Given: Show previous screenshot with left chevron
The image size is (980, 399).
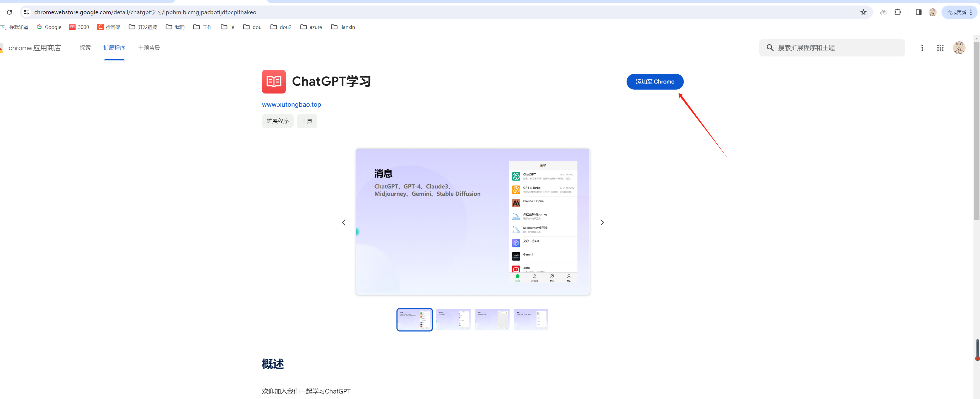Looking at the screenshot, I should coord(343,222).
